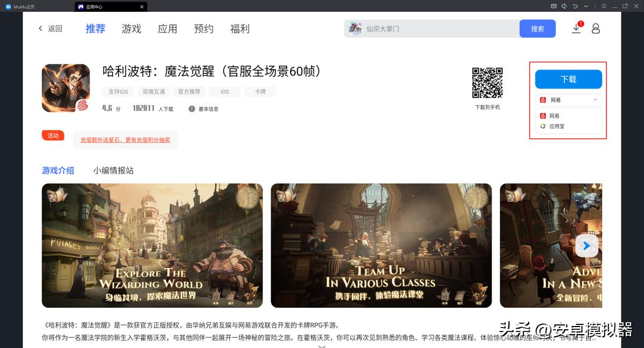Viewport: 644px width, 348px height.
Task: Open the 小编情报站 tab
Action: [114, 170]
